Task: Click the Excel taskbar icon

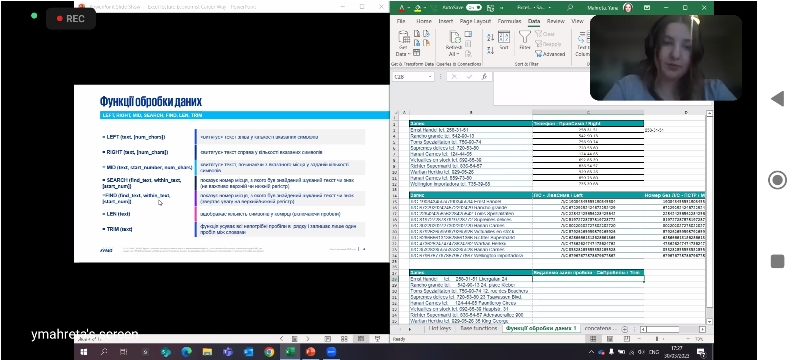Action: click(x=290, y=352)
